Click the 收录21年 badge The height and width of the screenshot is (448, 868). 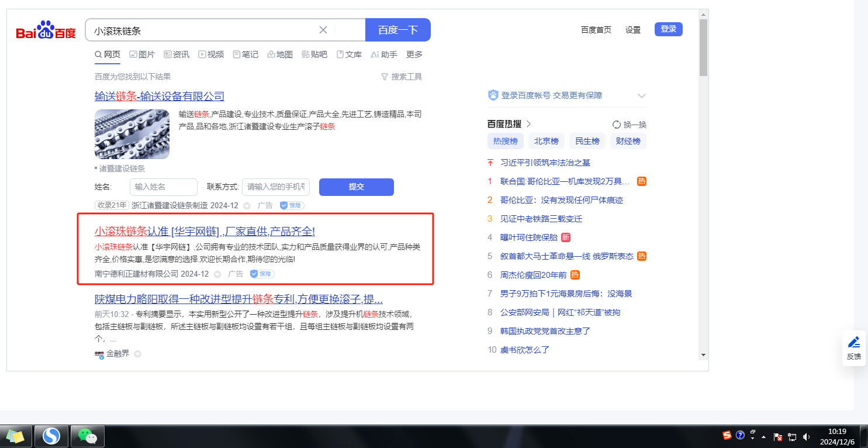[x=112, y=205]
